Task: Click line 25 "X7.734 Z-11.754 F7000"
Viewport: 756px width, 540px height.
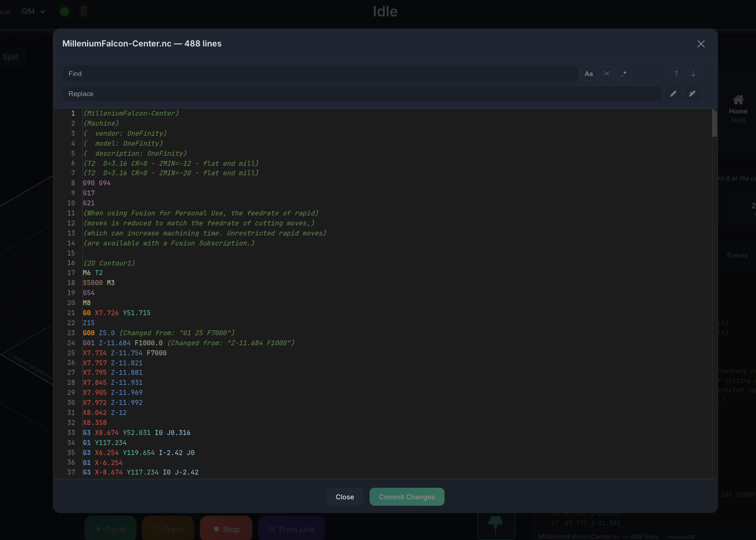Action: (x=125, y=353)
